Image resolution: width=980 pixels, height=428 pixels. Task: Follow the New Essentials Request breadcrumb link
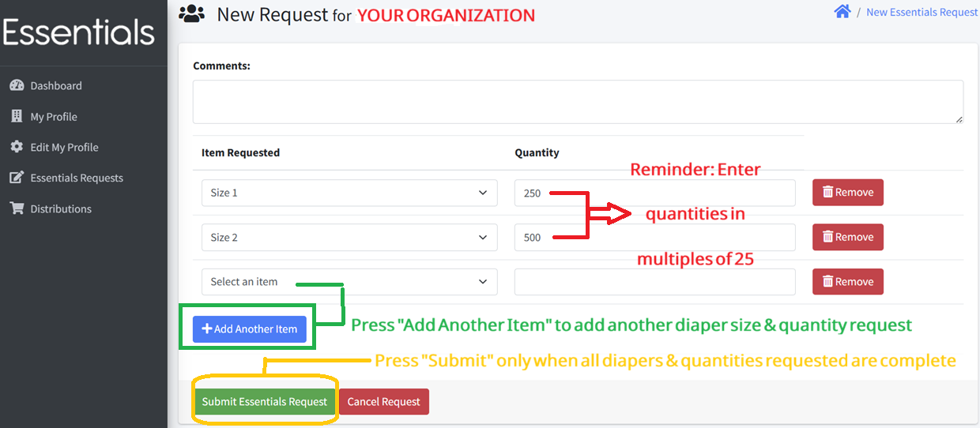[922, 12]
